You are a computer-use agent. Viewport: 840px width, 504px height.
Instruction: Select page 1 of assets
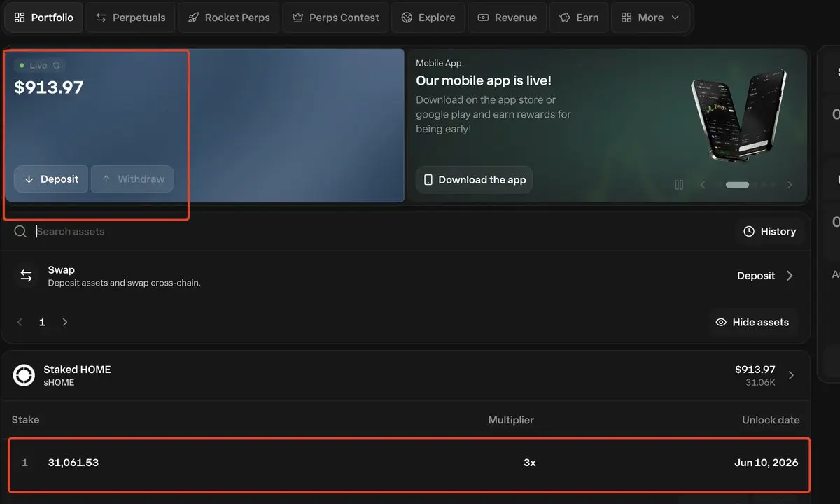pyautogui.click(x=42, y=323)
